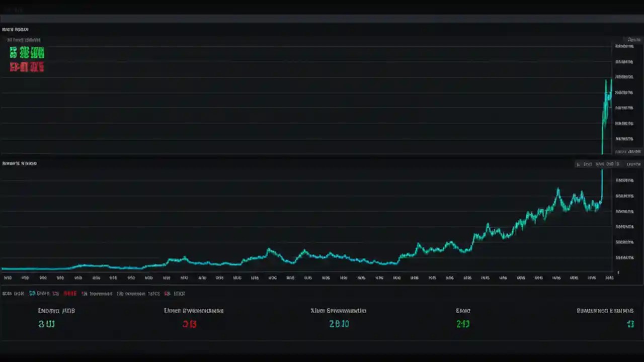Open the chart settings icon near the top right
Viewport: 644px width, 362px height.
tap(633, 40)
